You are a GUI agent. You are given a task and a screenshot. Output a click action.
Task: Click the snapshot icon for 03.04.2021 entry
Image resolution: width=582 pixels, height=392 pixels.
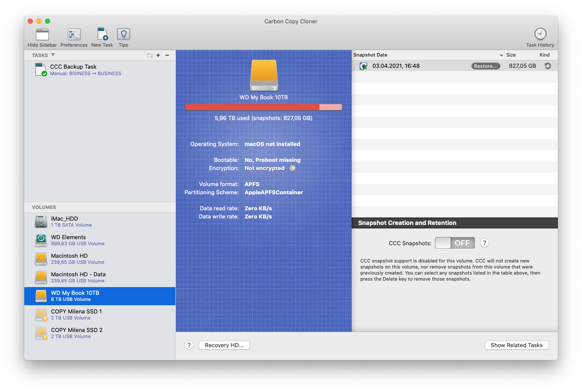tap(363, 66)
